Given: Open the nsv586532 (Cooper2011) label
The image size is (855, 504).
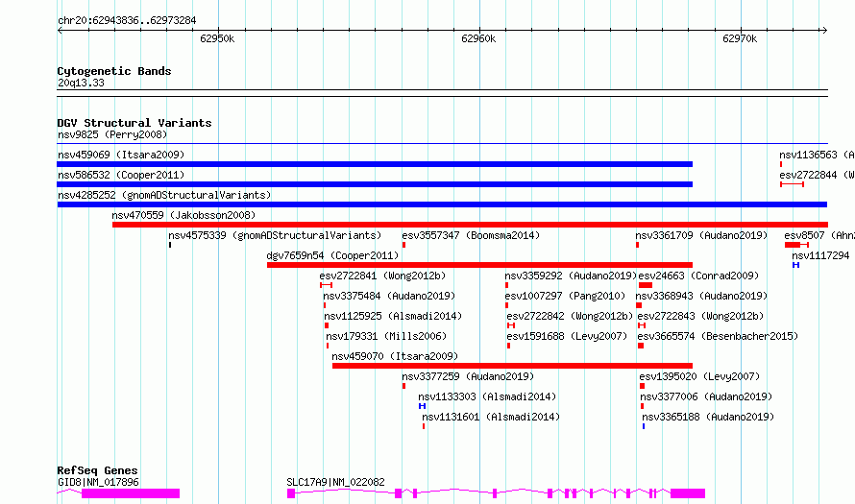Looking at the screenshot, I should coord(121,175).
